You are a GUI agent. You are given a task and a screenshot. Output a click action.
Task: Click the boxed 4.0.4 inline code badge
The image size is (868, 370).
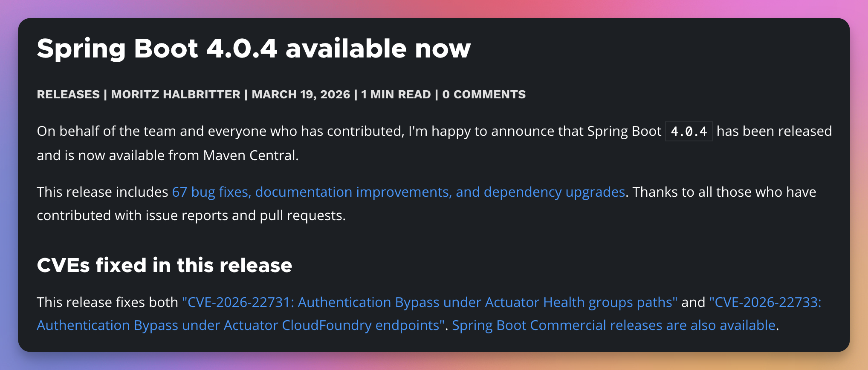pos(689,132)
